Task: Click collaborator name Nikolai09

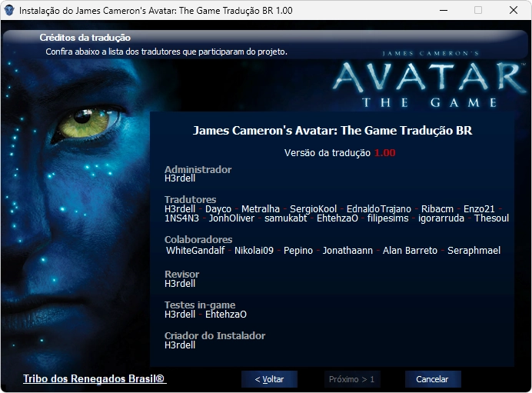Action: (254, 251)
